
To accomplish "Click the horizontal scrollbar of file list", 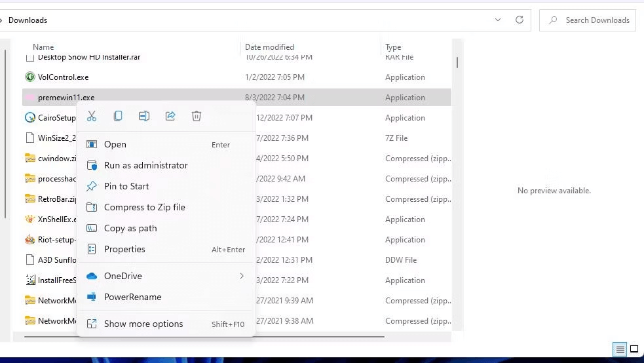I will click(204, 337).
